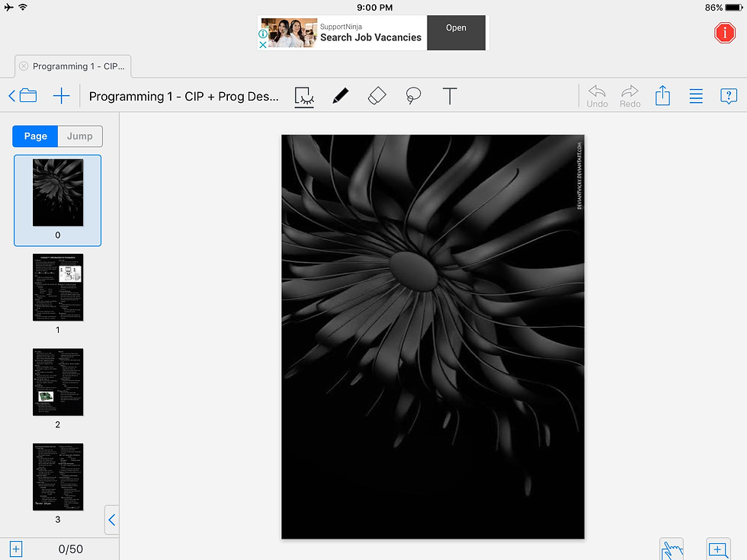
Task: Select the Eraser tool
Action: pyautogui.click(x=377, y=96)
